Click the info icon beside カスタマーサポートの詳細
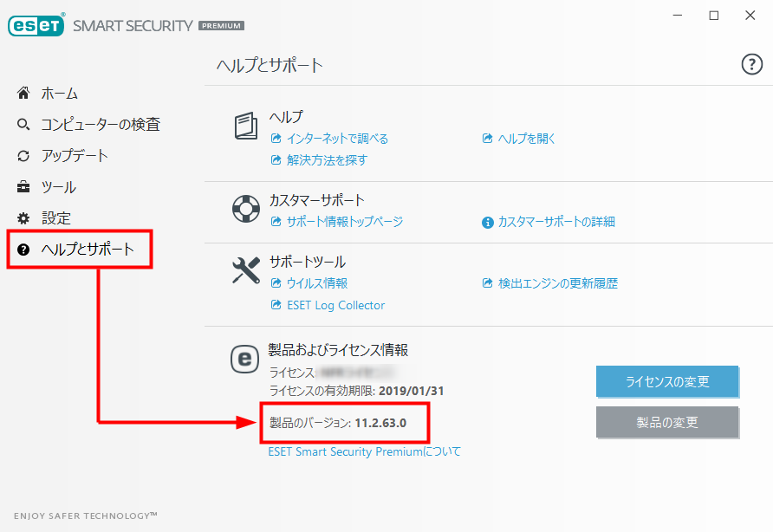This screenshot has width=773, height=532. [x=488, y=223]
